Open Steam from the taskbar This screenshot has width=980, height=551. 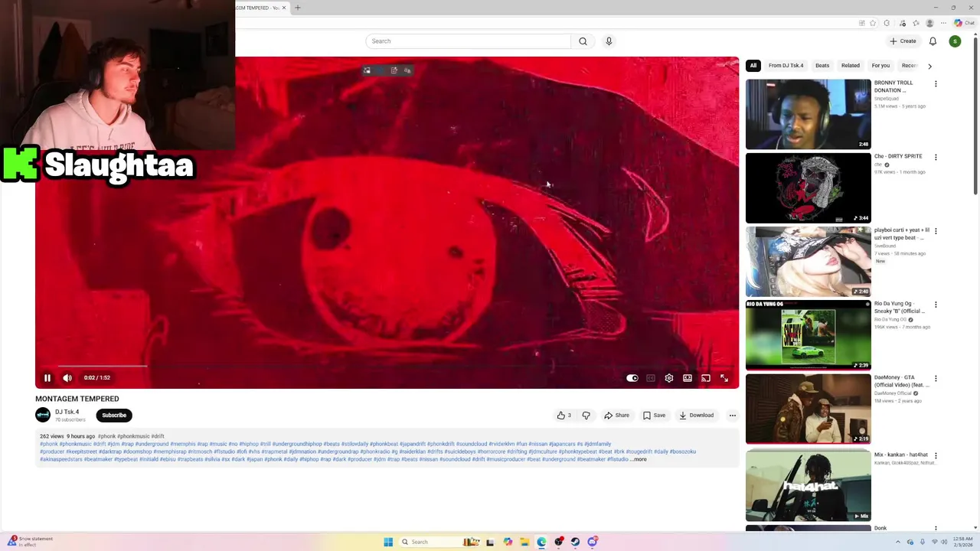pyautogui.click(x=575, y=542)
